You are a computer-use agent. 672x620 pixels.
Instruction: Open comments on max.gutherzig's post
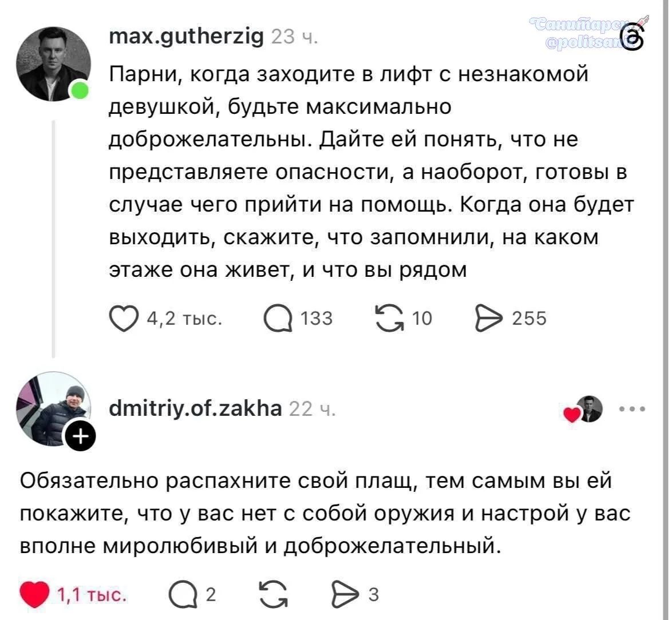pyautogui.click(x=276, y=319)
